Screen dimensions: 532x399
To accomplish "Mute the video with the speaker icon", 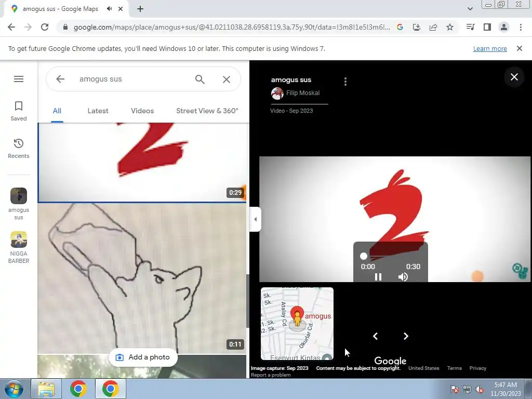I will click(403, 277).
